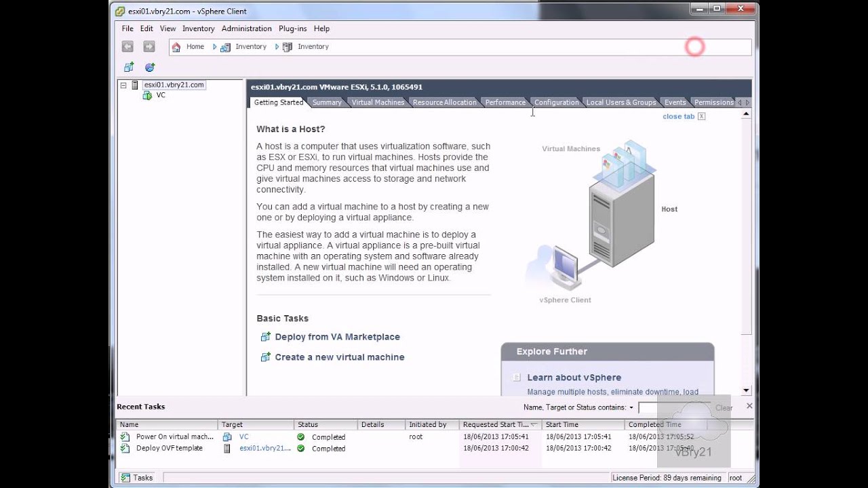Viewport: 868px width, 488px height.
Task: Open the Help menu
Action: click(x=321, y=28)
